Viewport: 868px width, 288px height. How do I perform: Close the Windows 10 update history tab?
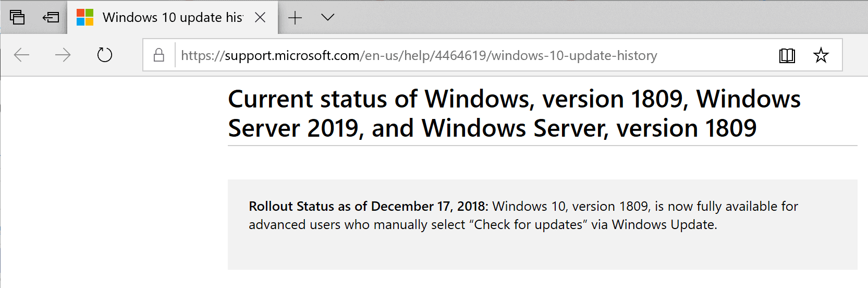(260, 17)
